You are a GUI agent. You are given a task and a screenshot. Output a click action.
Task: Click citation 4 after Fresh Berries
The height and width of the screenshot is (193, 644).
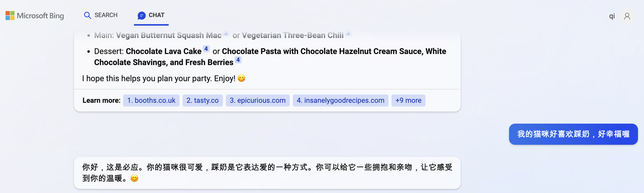click(238, 60)
